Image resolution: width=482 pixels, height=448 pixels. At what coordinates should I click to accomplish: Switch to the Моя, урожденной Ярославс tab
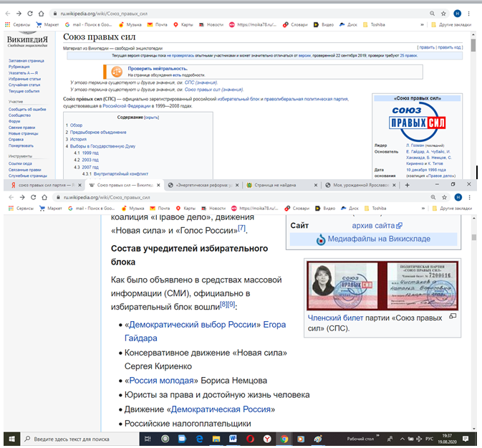click(360, 185)
